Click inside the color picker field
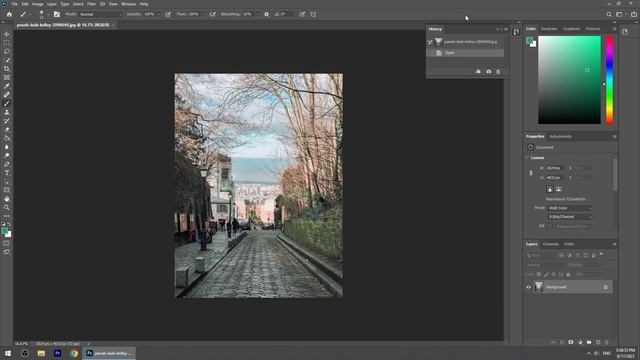640x360 pixels. click(x=569, y=80)
